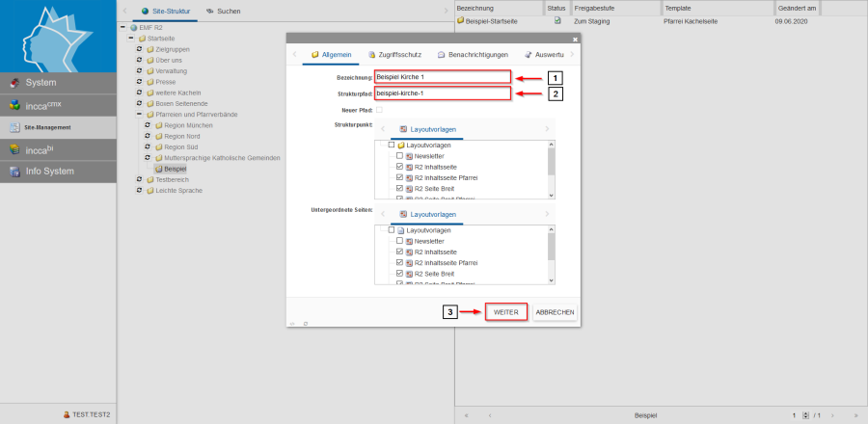This screenshot has height=424, width=868.
Task: Click the status icon of Beispiel-Startseite
Action: point(557,19)
